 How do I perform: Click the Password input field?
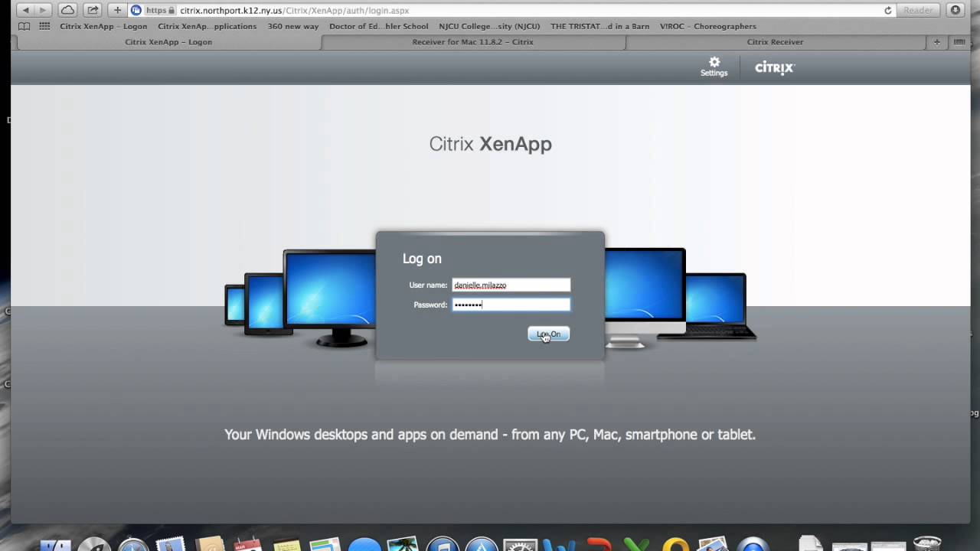click(511, 305)
